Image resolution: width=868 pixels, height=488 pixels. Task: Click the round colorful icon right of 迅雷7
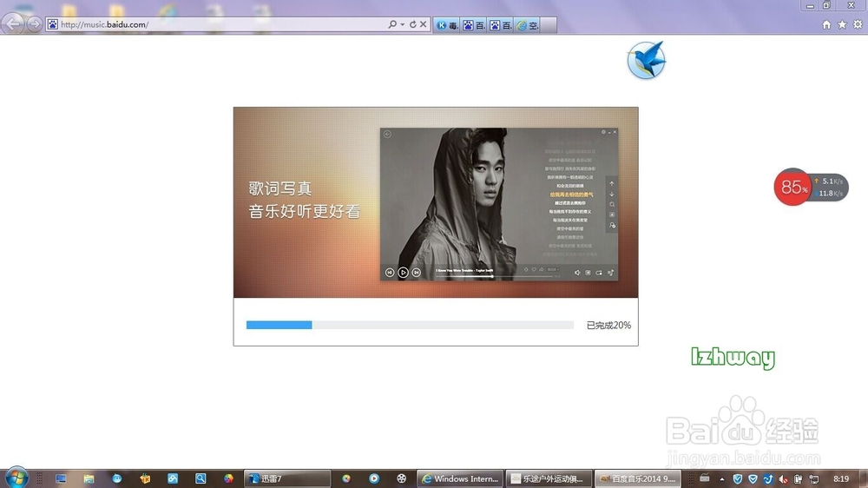tap(346, 478)
